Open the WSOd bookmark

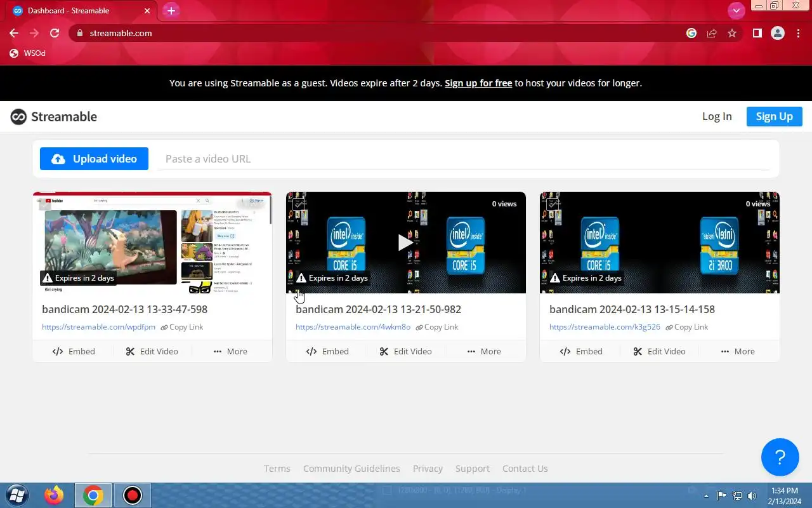coord(28,53)
